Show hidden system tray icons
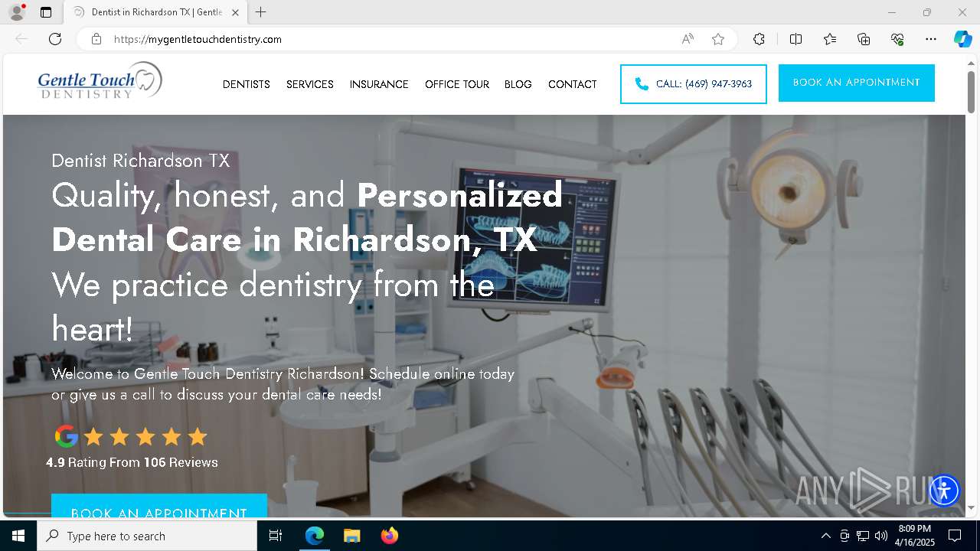 coord(825,536)
